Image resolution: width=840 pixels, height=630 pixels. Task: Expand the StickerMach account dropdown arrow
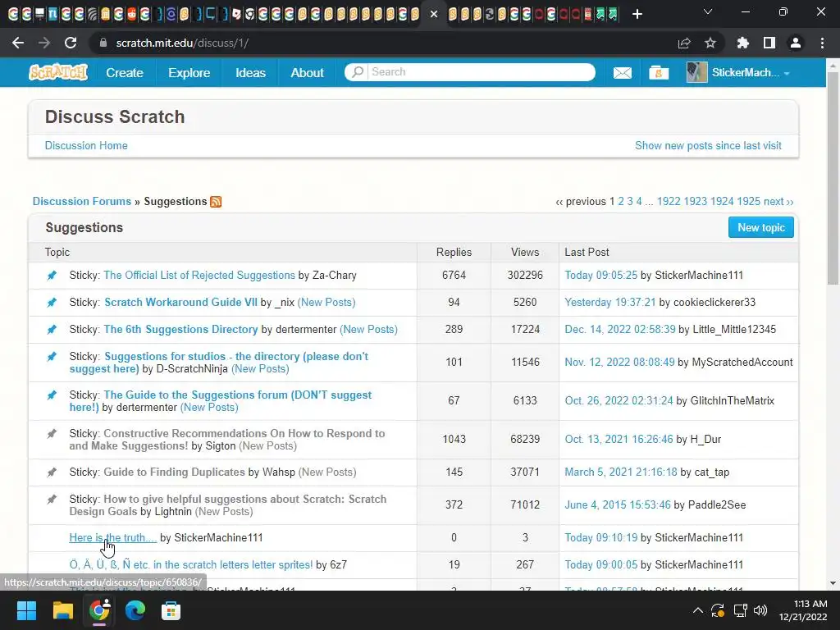point(787,73)
